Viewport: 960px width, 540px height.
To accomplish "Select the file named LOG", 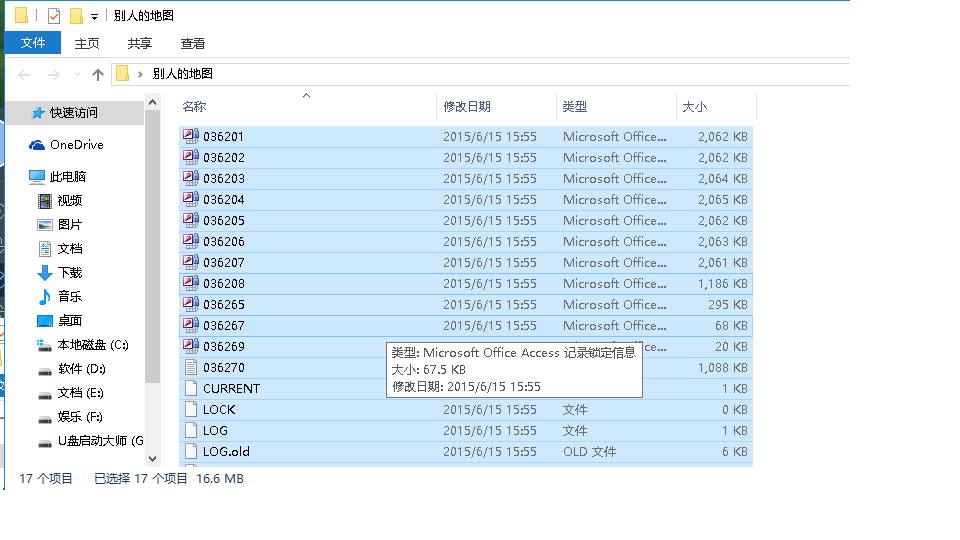I will (x=215, y=430).
